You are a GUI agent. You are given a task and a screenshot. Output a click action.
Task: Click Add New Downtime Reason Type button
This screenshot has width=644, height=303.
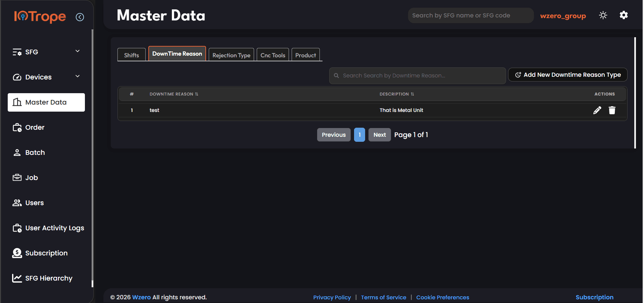coord(568,75)
